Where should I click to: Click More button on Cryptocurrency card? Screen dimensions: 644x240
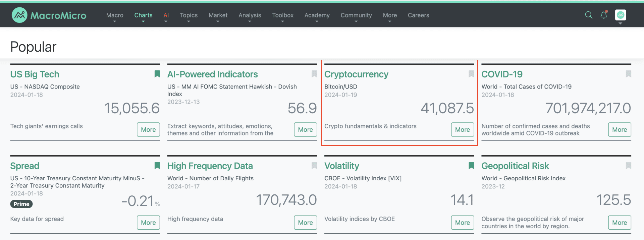point(463,129)
